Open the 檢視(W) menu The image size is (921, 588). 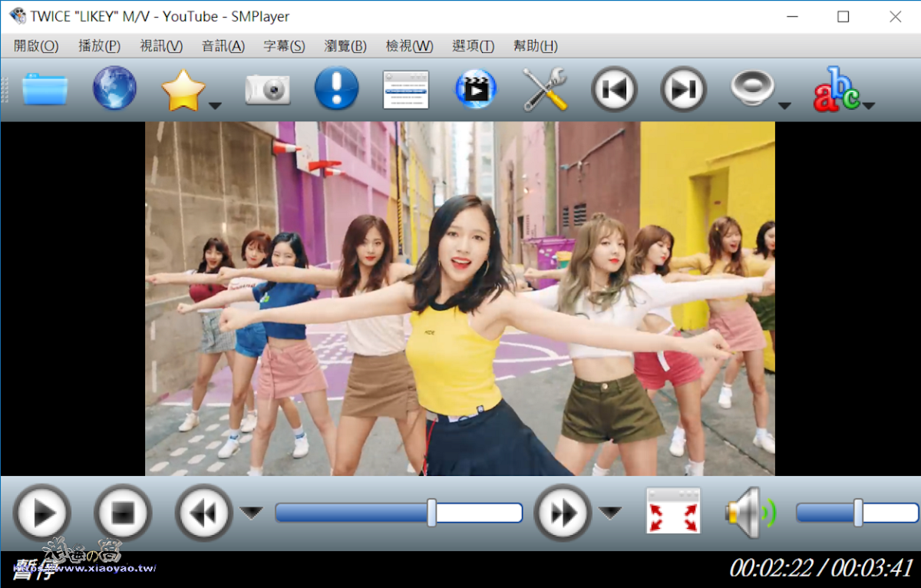[x=409, y=46]
